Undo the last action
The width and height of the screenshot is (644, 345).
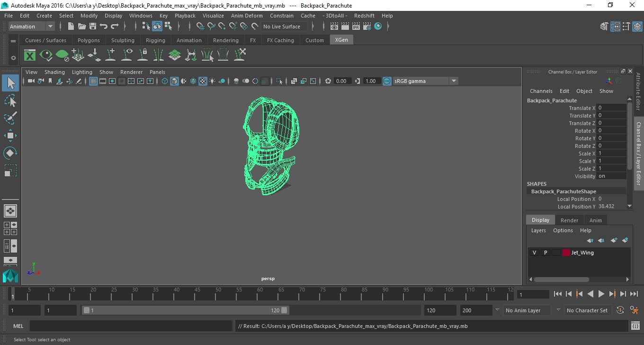[x=104, y=27]
